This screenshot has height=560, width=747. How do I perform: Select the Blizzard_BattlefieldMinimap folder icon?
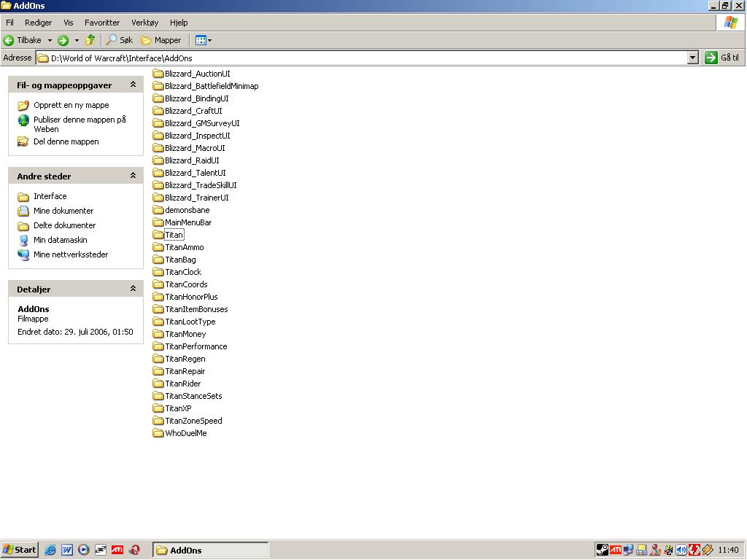[x=158, y=86]
